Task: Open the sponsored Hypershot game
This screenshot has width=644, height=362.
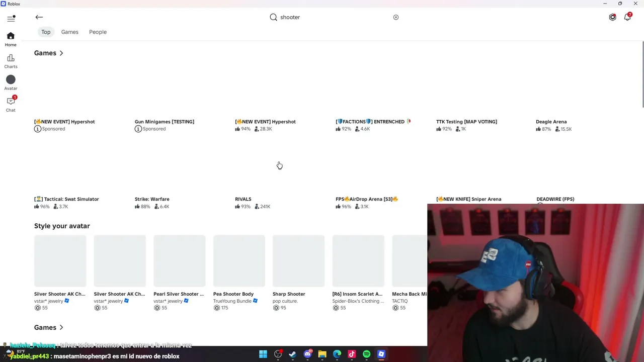Action: pyautogui.click(x=64, y=122)
